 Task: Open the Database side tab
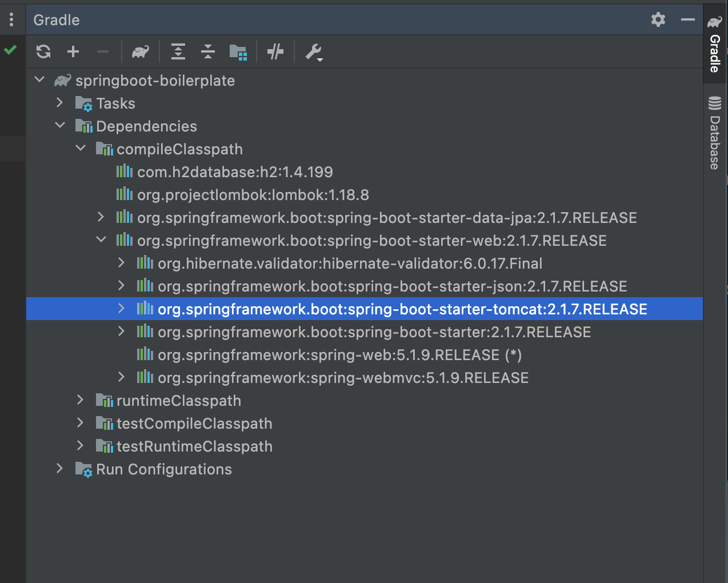pyautogui.click(x=714, y=133)
